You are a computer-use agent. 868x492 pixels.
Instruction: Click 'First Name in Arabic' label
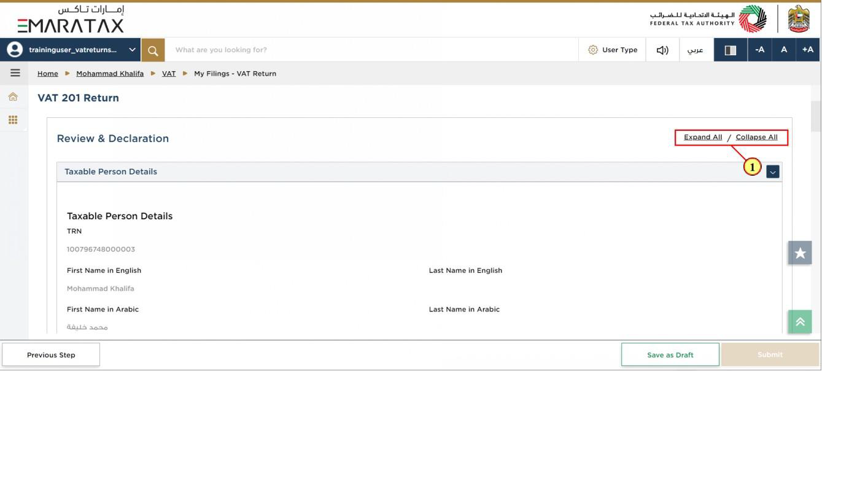[x=103, y=309]
